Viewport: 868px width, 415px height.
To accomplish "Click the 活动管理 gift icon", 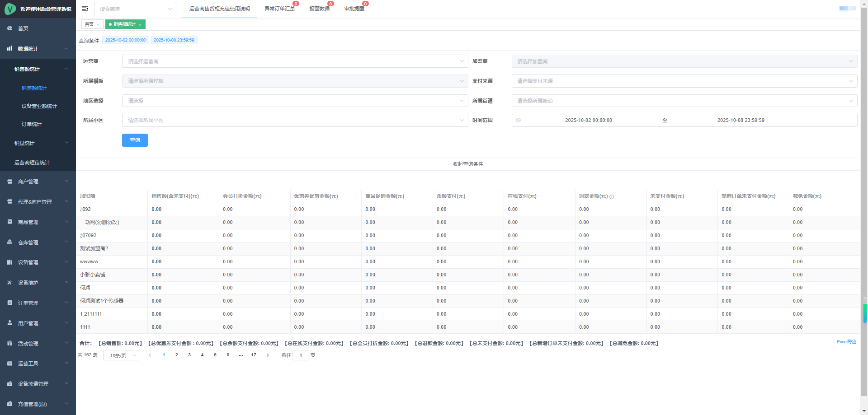I will 10,344.
